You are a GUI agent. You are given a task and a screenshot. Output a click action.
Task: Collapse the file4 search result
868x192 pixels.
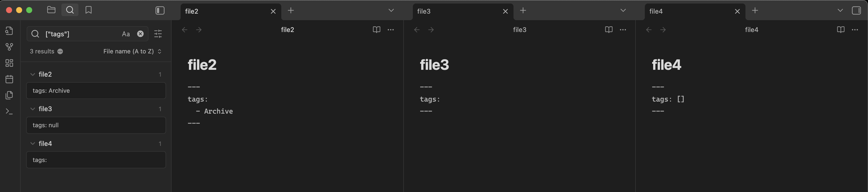click(x=33, y=143)
